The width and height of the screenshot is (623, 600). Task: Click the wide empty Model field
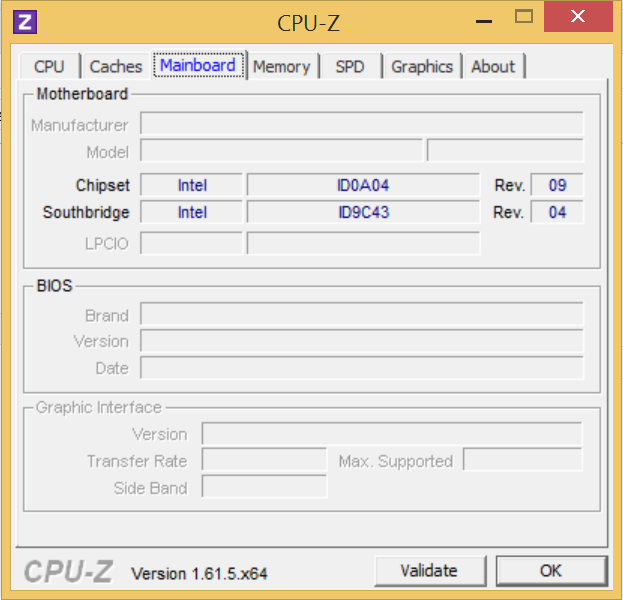[281, 150]
